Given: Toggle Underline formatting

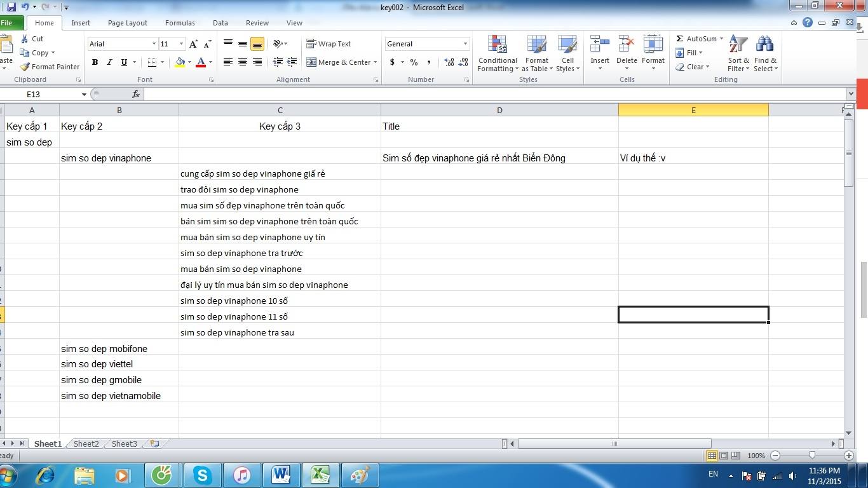Looking at the screenshot, I should pyautogui.click(x=124, y=62).
